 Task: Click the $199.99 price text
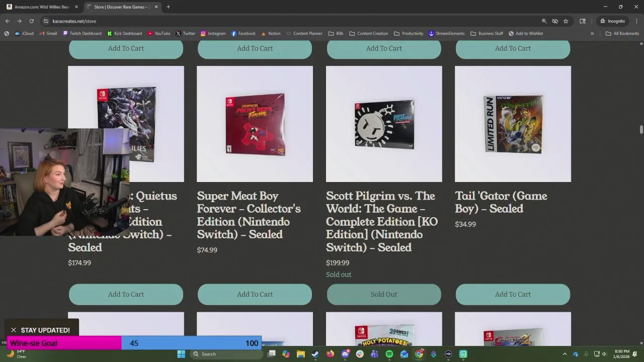337,262
